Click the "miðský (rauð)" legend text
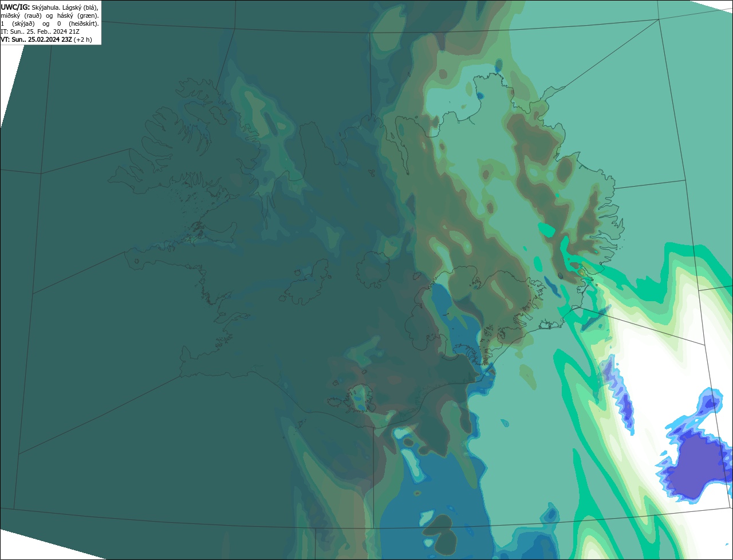 (21, 16)
